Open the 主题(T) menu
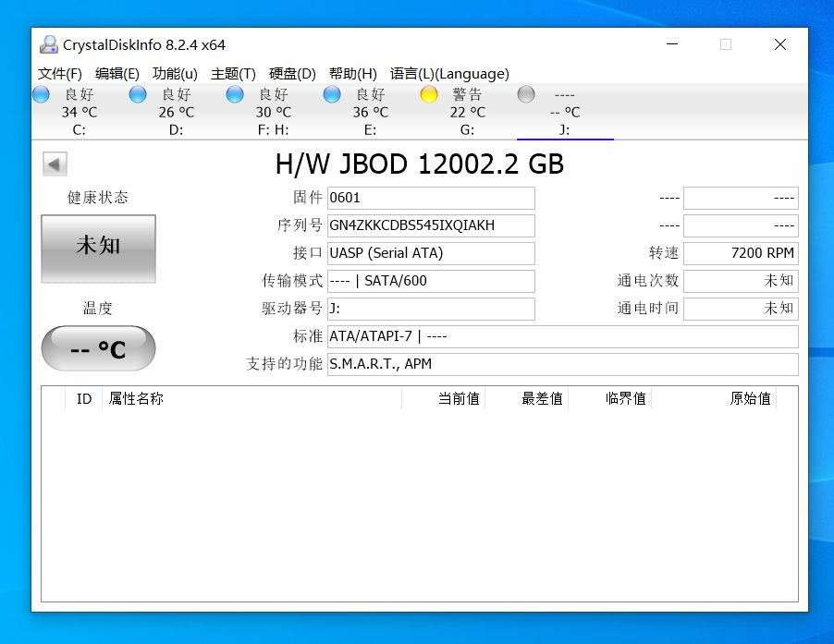This screenshot has height=644, width=834. point(233,73)
